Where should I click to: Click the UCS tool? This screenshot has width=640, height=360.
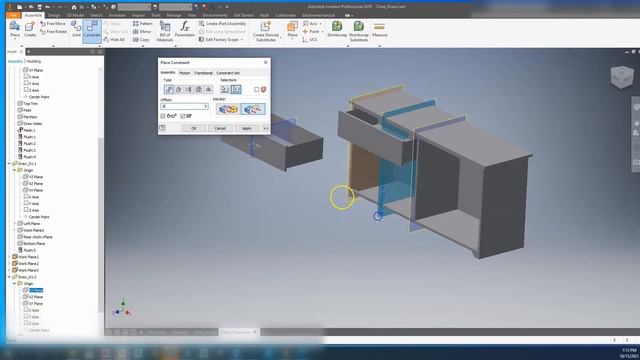[x=310, y=40]
